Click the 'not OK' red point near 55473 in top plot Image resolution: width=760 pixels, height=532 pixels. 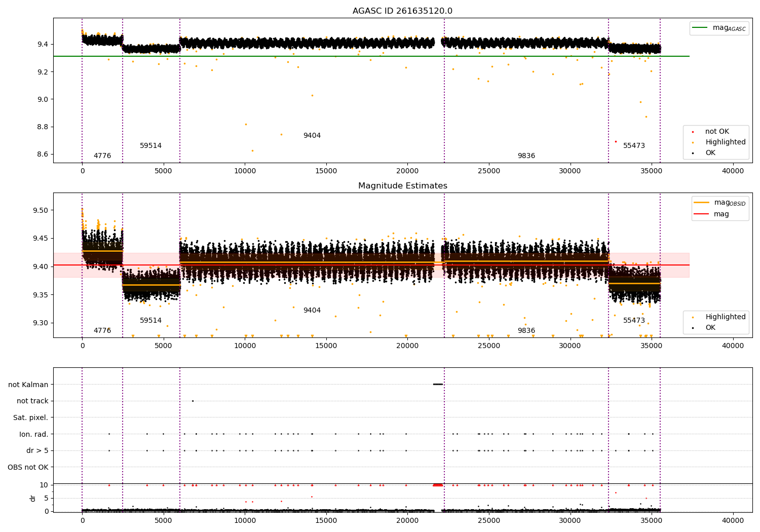pyautogui.click(x=616, y=141)
